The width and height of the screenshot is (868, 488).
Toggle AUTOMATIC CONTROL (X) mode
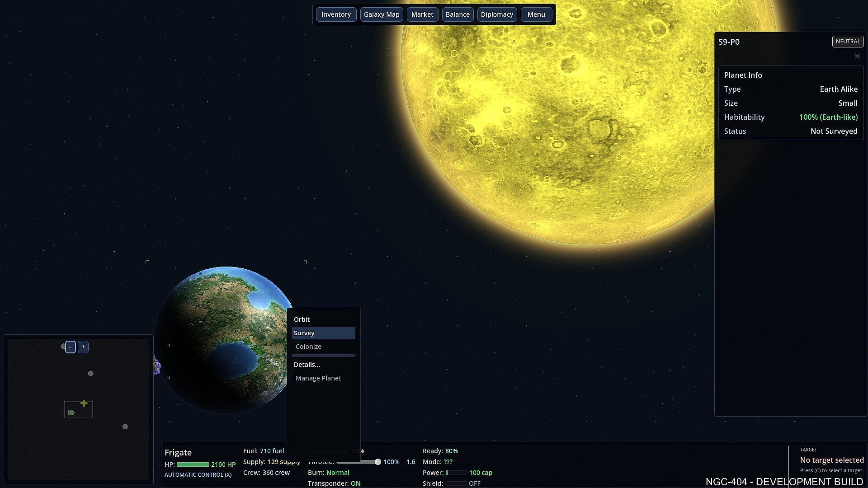point(198,475)
